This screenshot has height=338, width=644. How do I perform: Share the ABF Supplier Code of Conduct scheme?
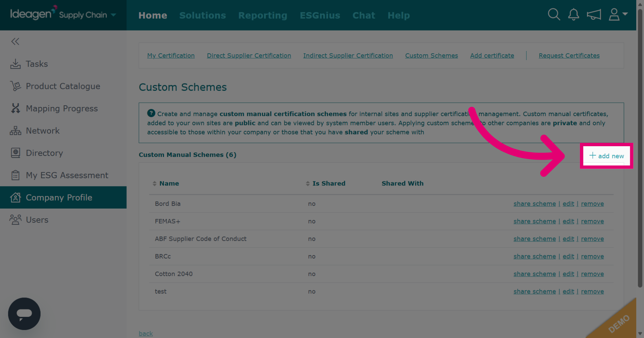click(x=535, y=239)
